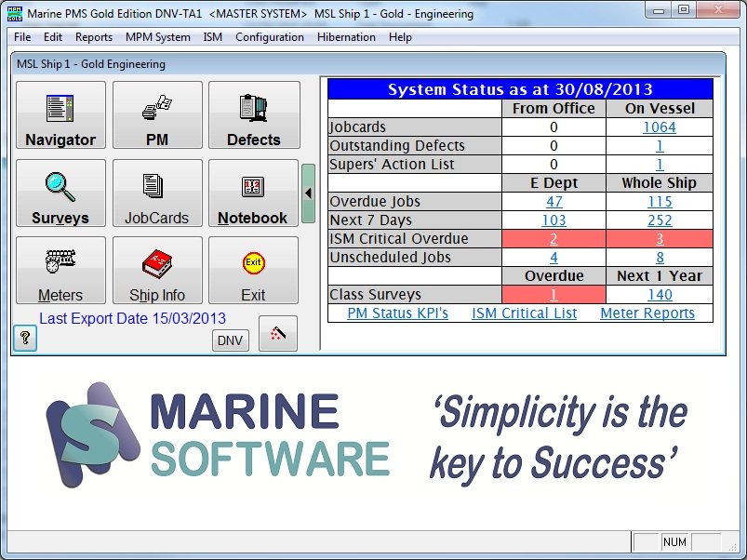
Task: Click the Next 7 Days row label
Action: (415, 220)
